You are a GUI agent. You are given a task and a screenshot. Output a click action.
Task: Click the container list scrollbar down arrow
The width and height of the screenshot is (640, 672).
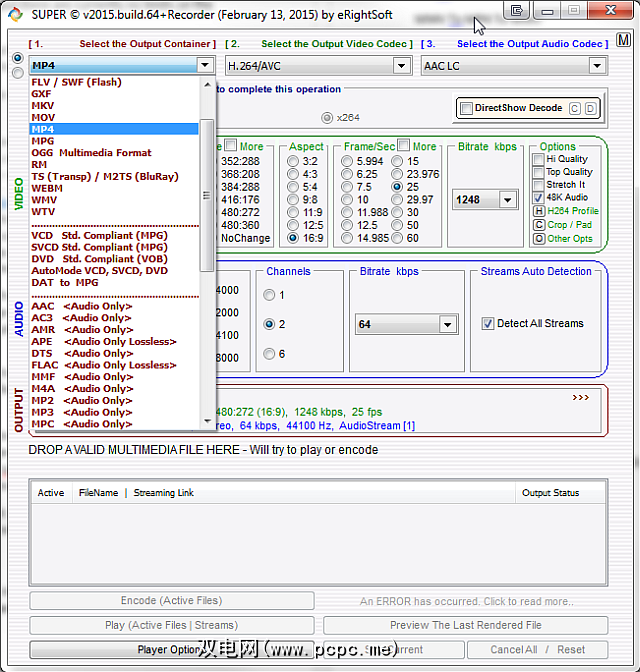(208, 421)
